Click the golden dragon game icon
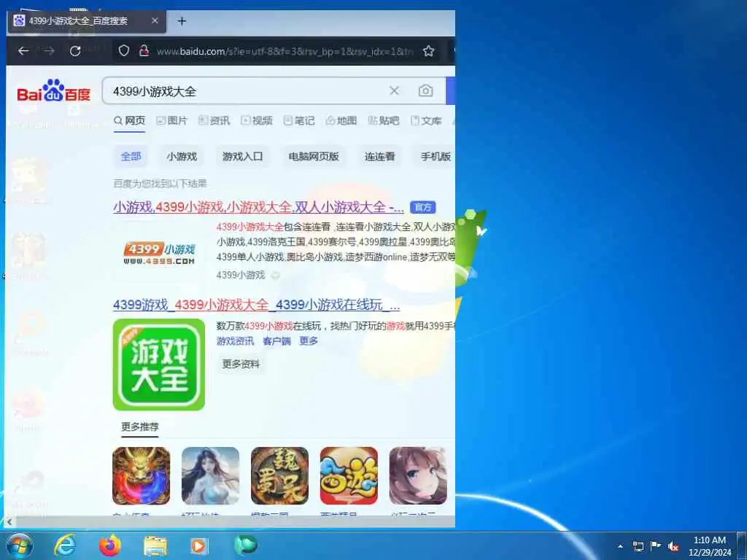747x560 pixels. [x=141, y=475]
